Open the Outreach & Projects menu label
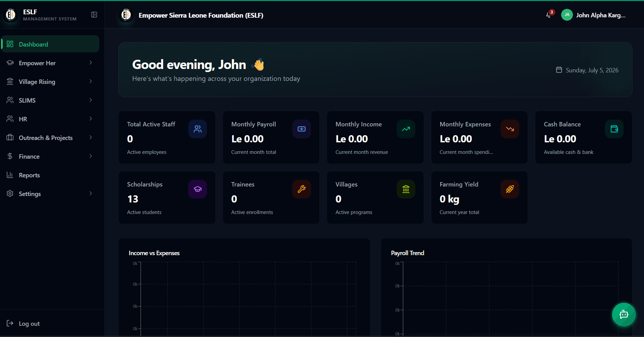Screen dimensions: 644x337 pos(46,138)
